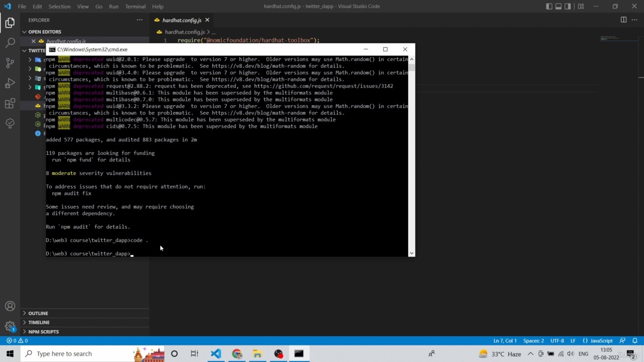The height and width of the screenshot is (362, 644).
Task: Change file encoding via UTF-8
Action: tap(557, 340)
